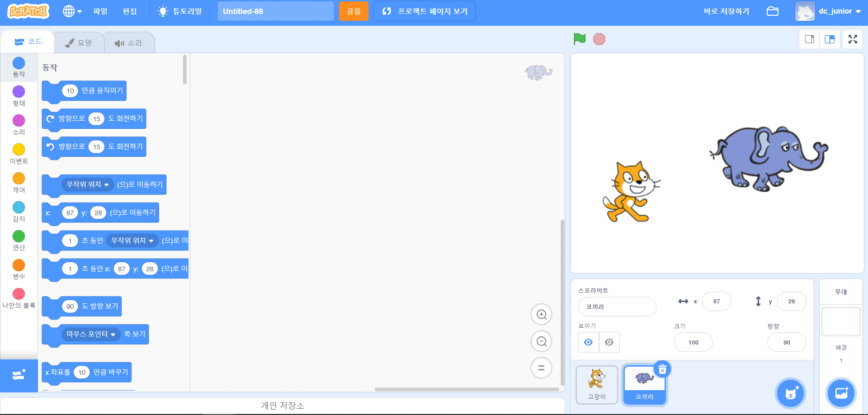Click the cat sprite on stage
This screenshot has width=868, height=415.
click(x=631, y=192)
